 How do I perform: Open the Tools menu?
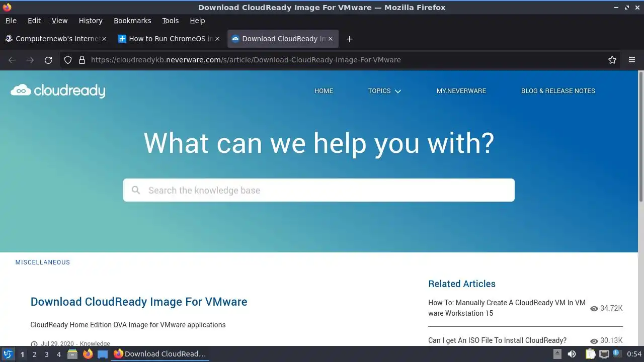(x=170, y=21)
